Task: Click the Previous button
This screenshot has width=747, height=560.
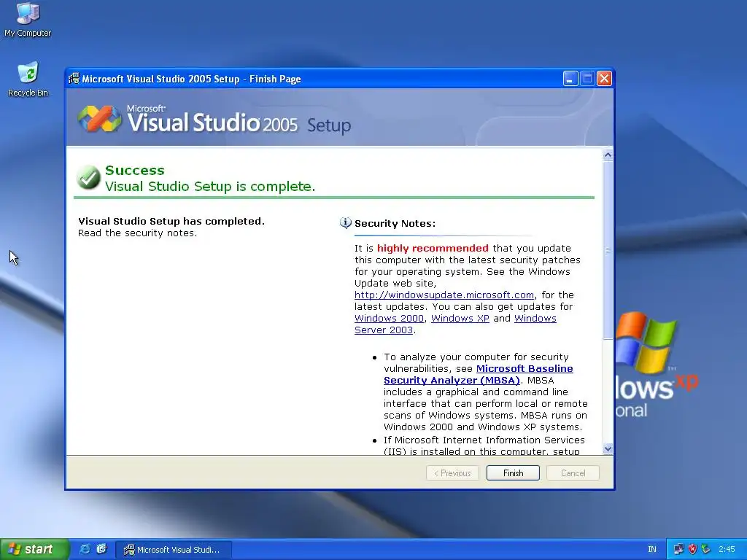Action: [x=452, y=472]
